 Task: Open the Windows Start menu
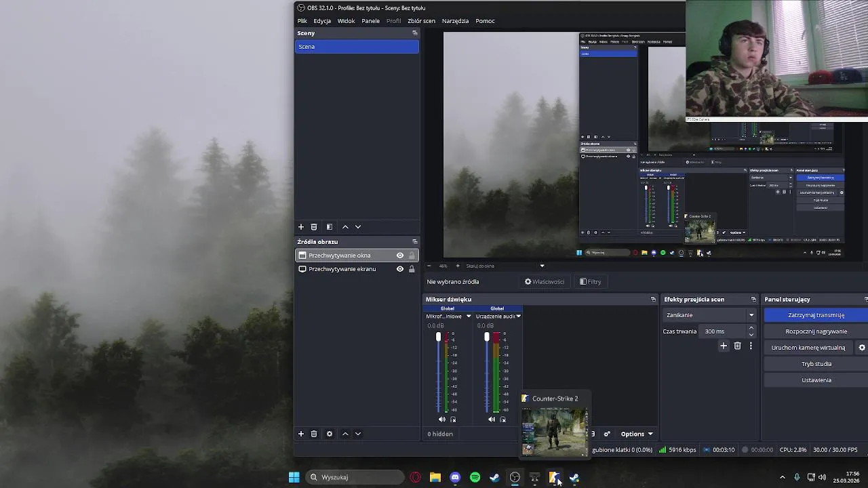pyautogui.click(x=294, y=477)
